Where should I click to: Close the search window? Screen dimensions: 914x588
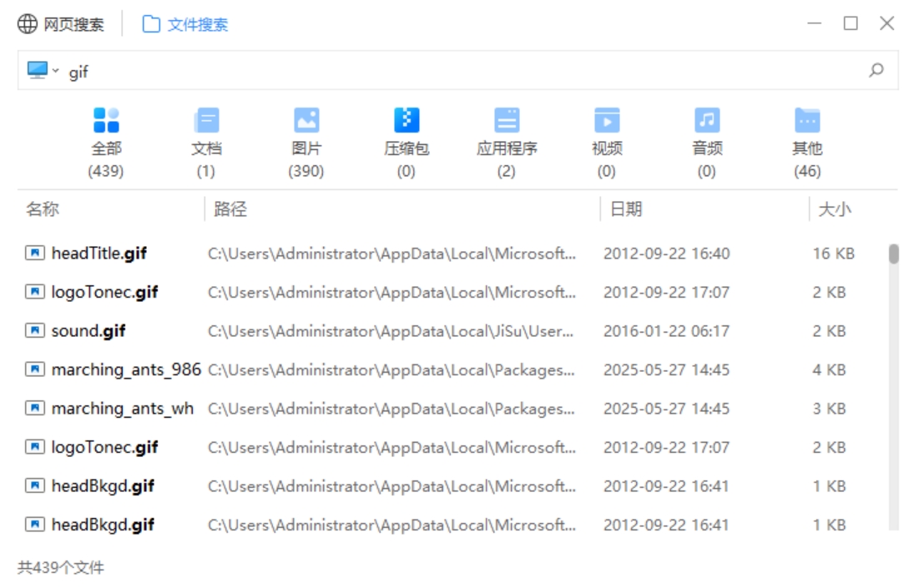click(x=886, y=23)
